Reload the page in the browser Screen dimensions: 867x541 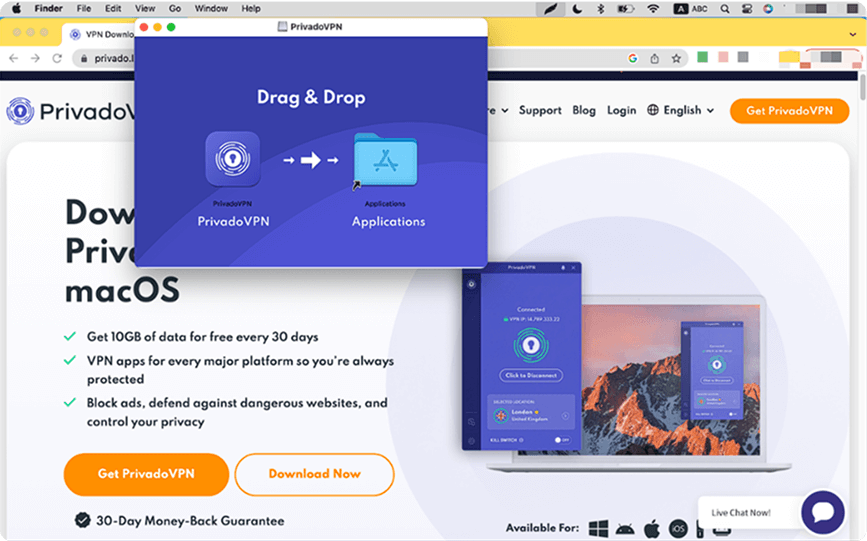tap(58, 59)
